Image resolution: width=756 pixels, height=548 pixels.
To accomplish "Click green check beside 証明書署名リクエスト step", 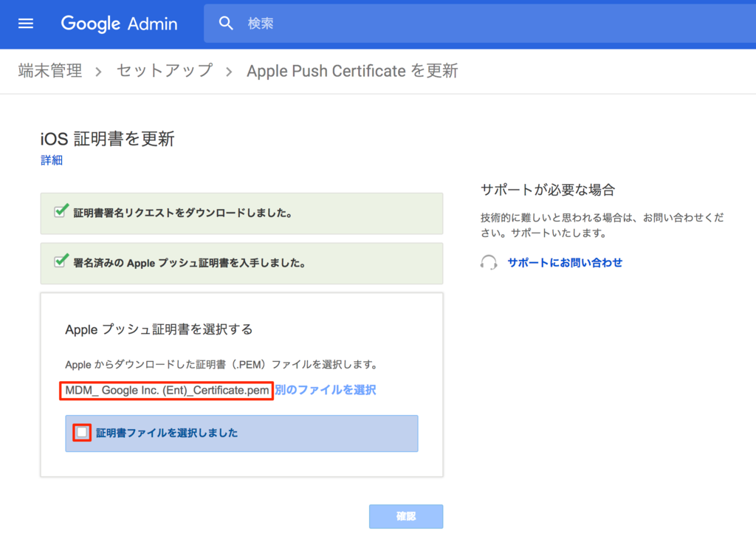I will [x=61, y=210].
